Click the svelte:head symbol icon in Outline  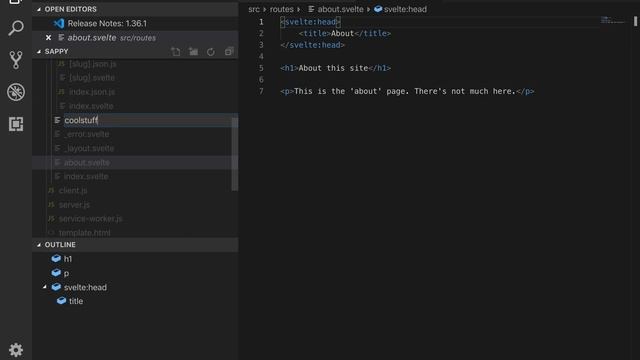[x=56, y=287]
